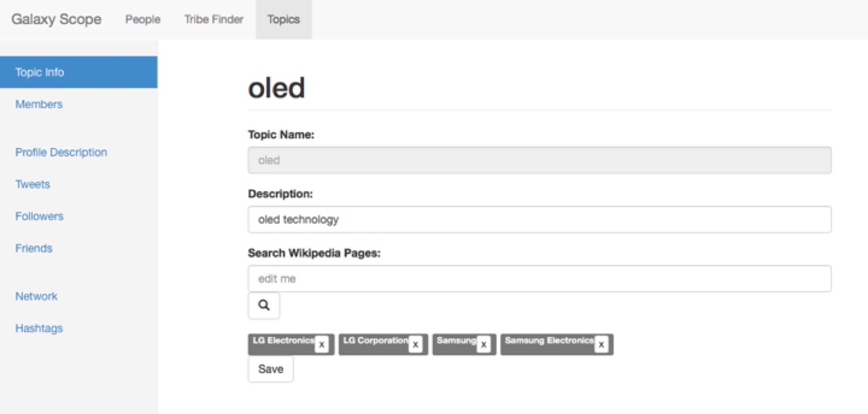Remove the Samsung Electronics tag
This screenshot has height=414, width=868.
601,345
